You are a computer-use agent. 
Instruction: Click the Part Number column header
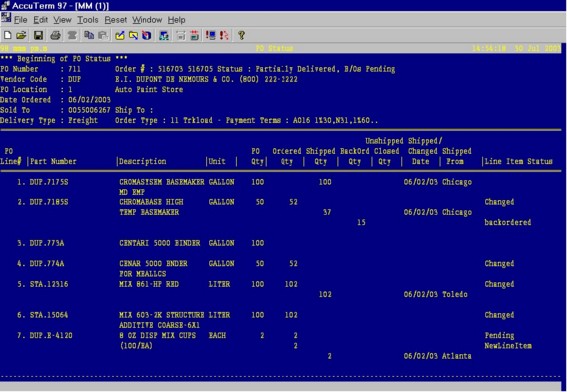click(53, 161)
